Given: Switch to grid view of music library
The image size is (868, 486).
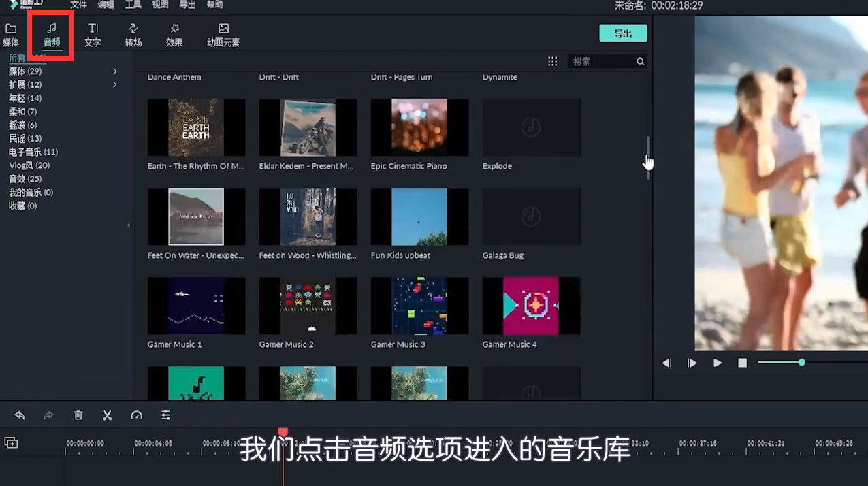Looking at the screenshot, I should click(552, 61).
